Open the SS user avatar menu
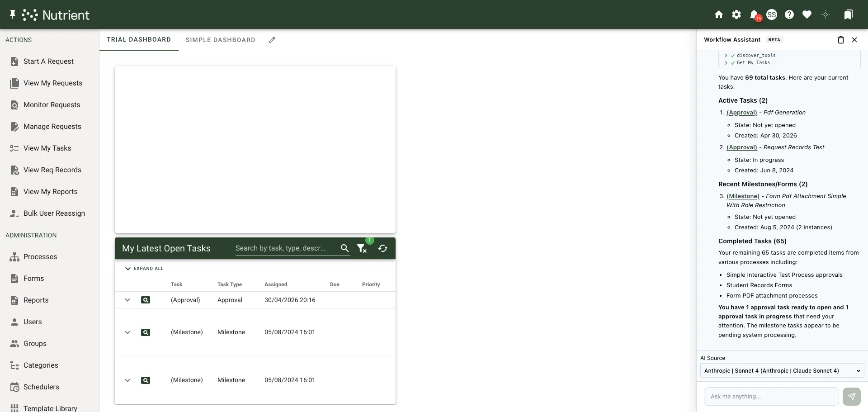868x412 pixels. pos(772,14)
